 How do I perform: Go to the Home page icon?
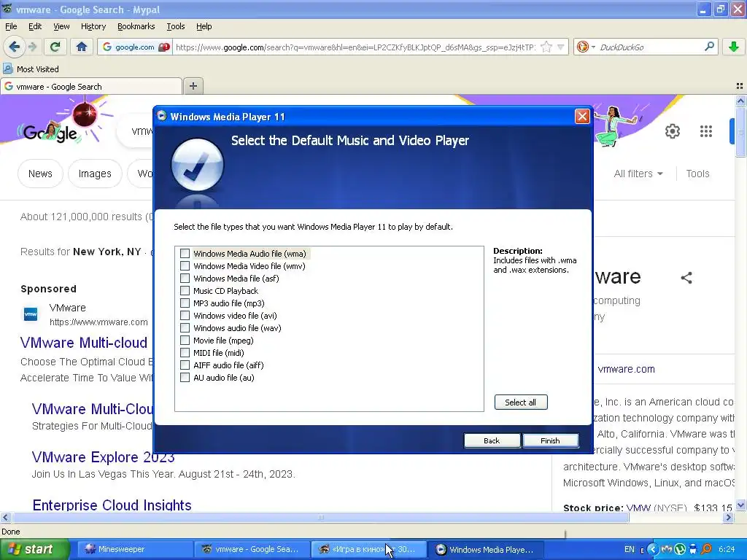point(82,47)
